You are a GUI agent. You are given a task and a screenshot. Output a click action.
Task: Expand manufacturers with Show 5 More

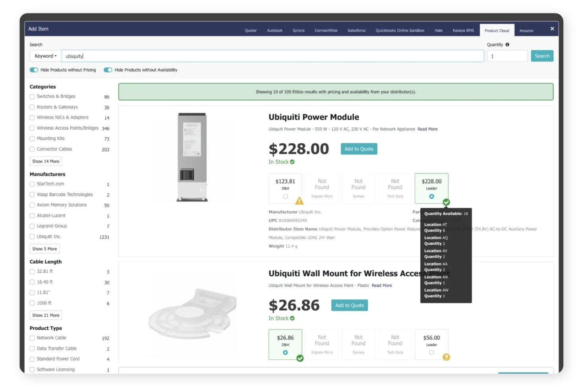coord(44,249)
